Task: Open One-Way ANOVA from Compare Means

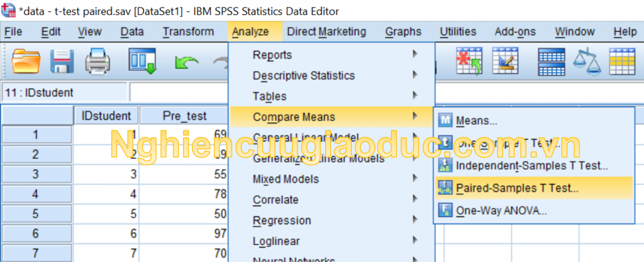Action: click(501, 210)
